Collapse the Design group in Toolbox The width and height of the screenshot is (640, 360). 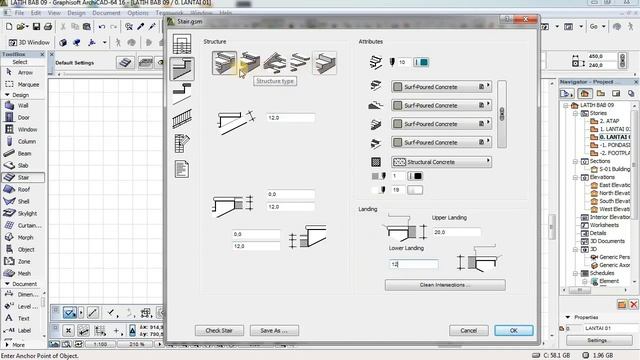(7, 95)
